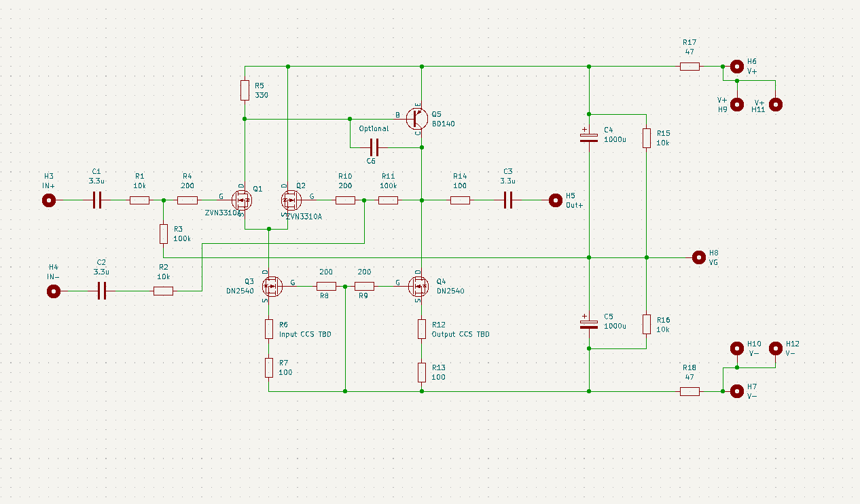Select resistor R18 symbol
The height and width of the screenshot is (504, 860).
pyautogui.click(x=689, y=391)
